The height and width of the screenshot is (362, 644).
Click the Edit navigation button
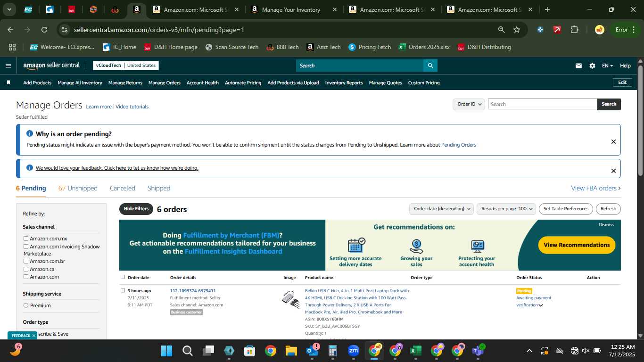click(x=622, y=82)
